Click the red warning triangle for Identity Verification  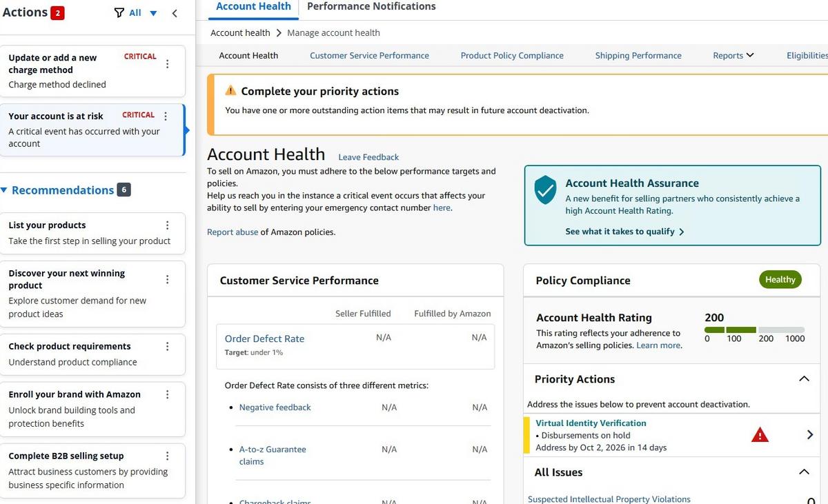pos(760,435)
